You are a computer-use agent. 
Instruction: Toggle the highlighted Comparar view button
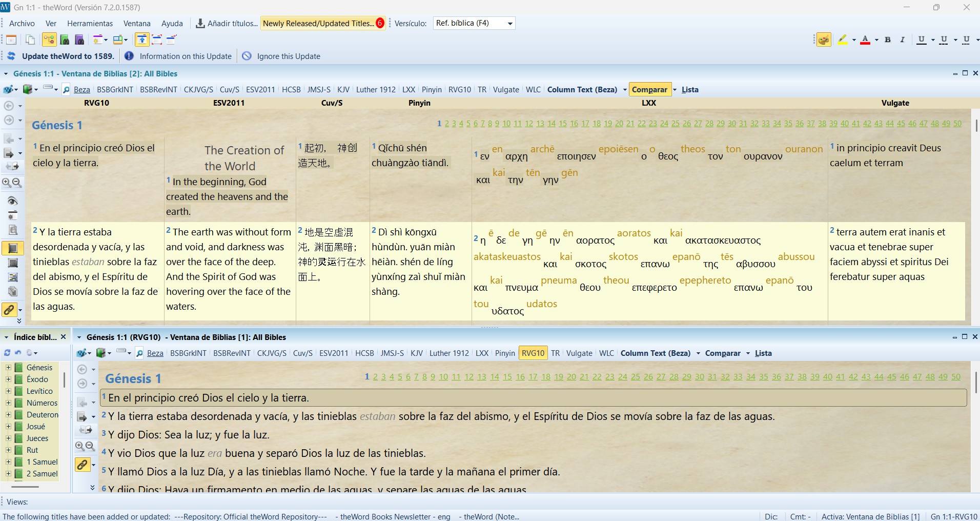pos(649,89)
